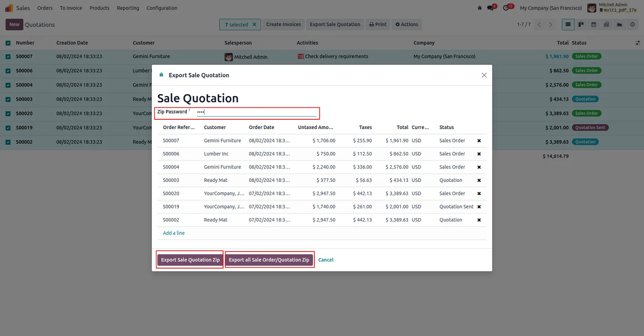Clear the 7 selected records
The image size is (644, 336).
(x=254, y=25)
